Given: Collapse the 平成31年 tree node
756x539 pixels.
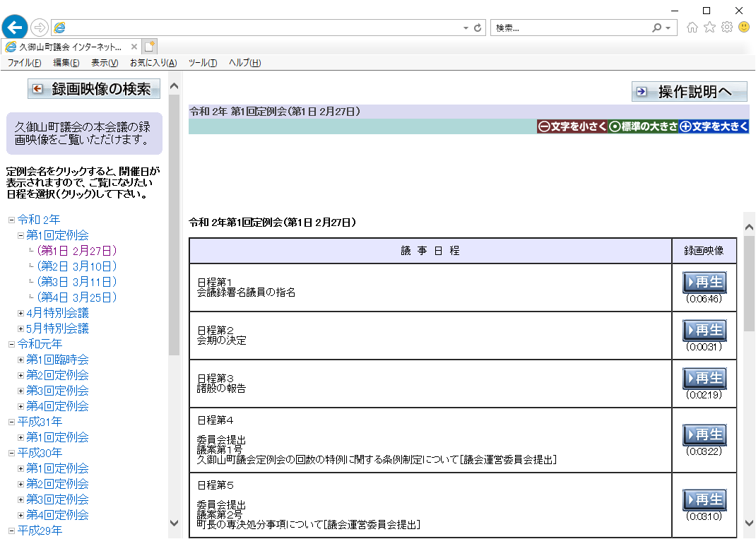Looking at the screenshot, I should tap(11, 422).
